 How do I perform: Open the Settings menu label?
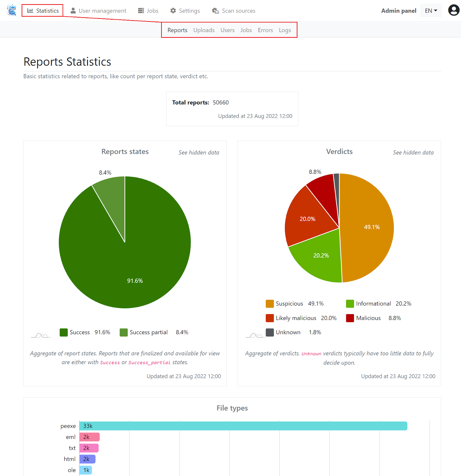[x=189, y=11]
